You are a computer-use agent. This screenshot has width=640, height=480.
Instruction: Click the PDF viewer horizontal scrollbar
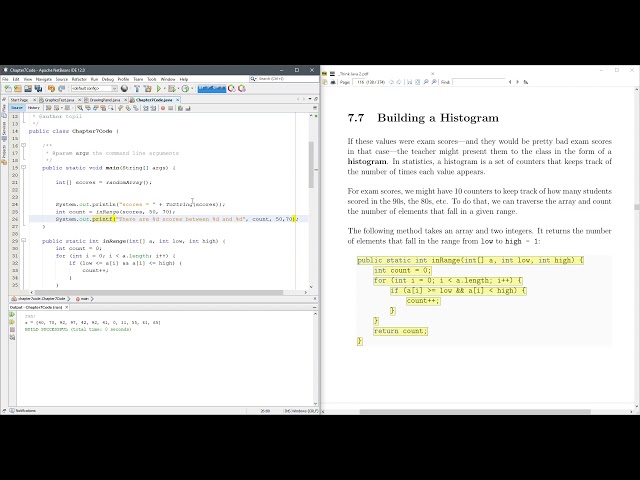tap(475, 411)
